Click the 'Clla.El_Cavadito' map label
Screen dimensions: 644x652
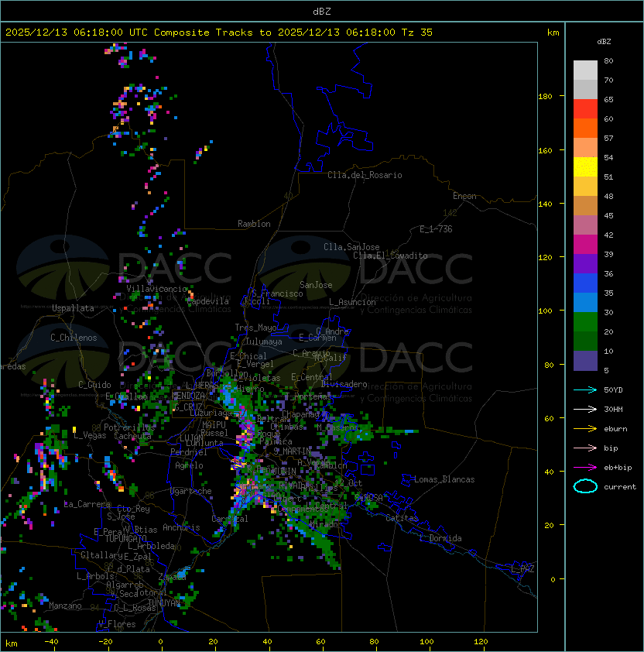[390, 256]
